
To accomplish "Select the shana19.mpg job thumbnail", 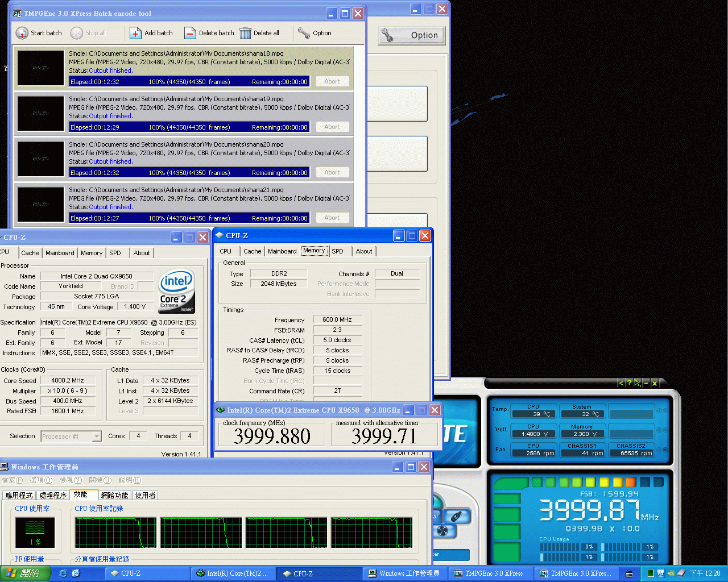I will click(40, 113).
